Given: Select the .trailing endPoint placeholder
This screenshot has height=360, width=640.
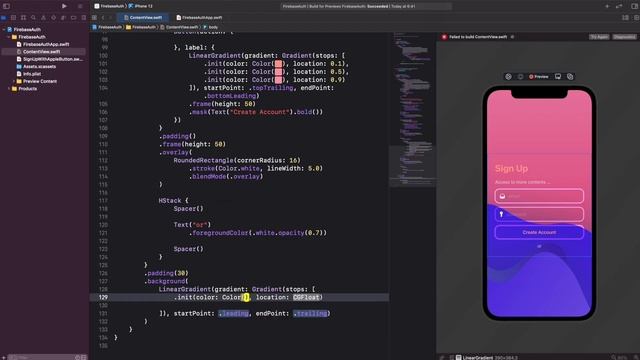Looking at the screenshot, I should point(310,313).
